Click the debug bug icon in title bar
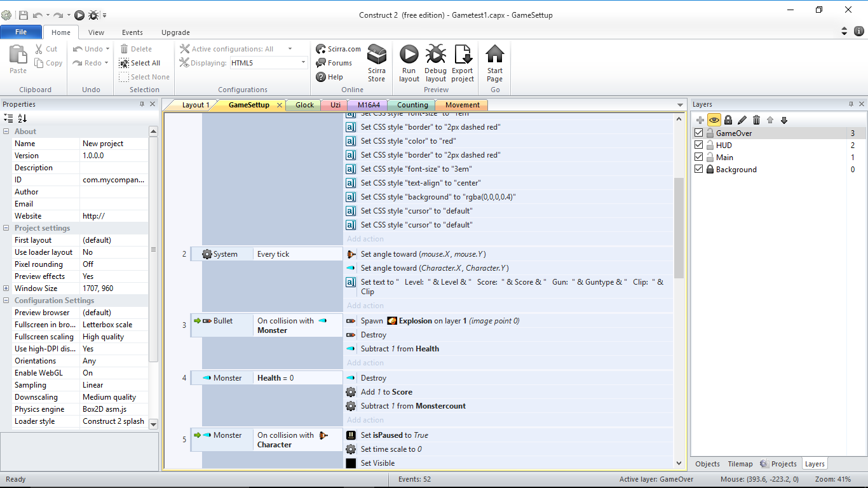868x488 pixels. tap(93, 15)
